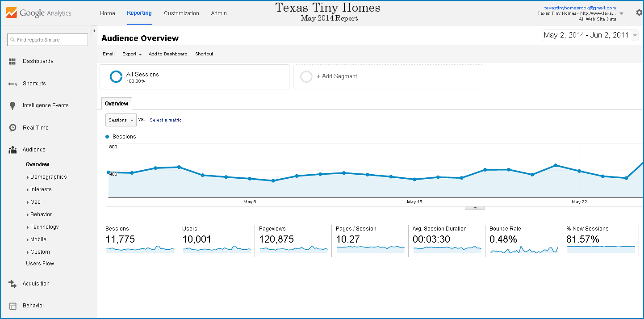Switch to the Customization menu
Viewport: 644px width, 319px height.
click(x=181, y=13)
